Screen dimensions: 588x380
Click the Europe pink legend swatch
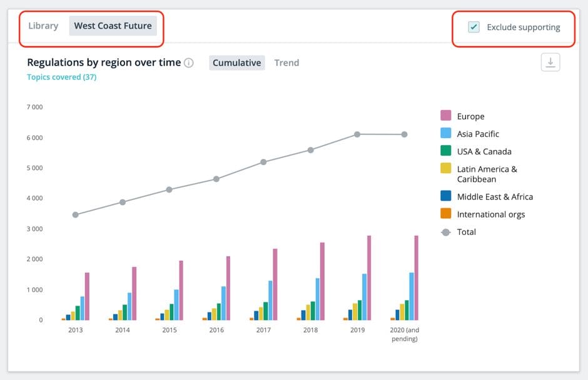(446, 116)
